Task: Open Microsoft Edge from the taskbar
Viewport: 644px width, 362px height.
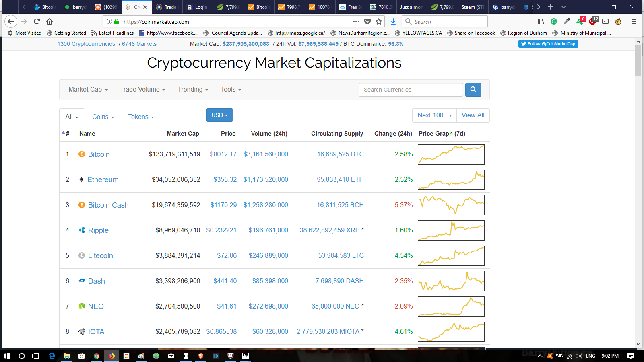Action: [52, 356]
